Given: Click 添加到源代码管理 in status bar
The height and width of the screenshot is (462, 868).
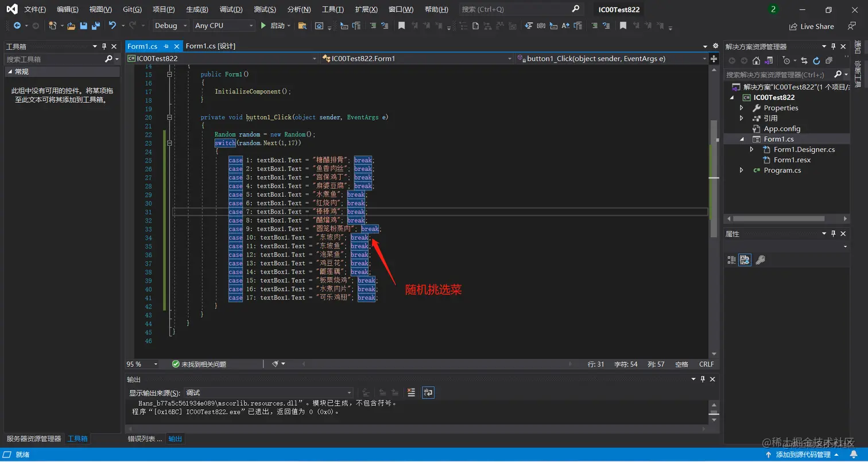Looking at the screenshot, I should click(804, 455).
